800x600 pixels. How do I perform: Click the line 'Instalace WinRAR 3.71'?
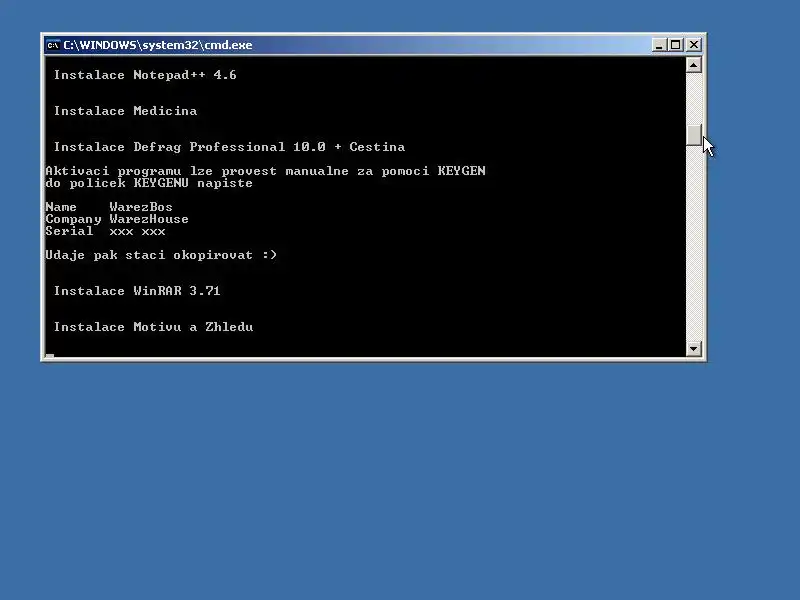coord(137,291)
